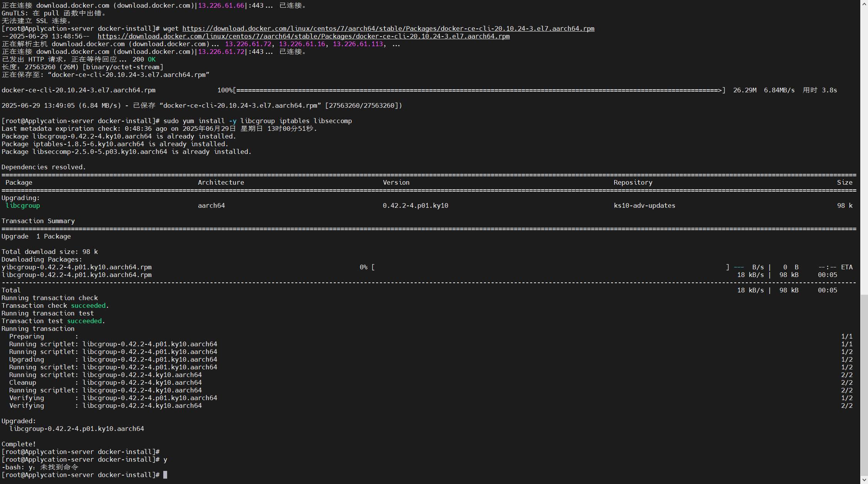This screenshot has width=868, height=484.
Task: Click the last shell prompt line
Action: point(81,475)
